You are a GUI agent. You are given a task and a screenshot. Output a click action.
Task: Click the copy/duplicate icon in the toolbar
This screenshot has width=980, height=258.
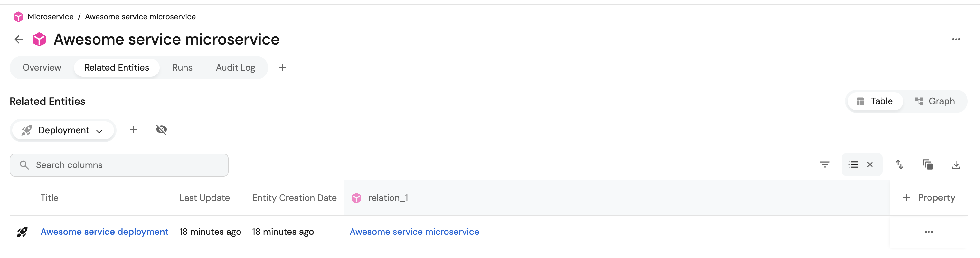click(928, 164)
